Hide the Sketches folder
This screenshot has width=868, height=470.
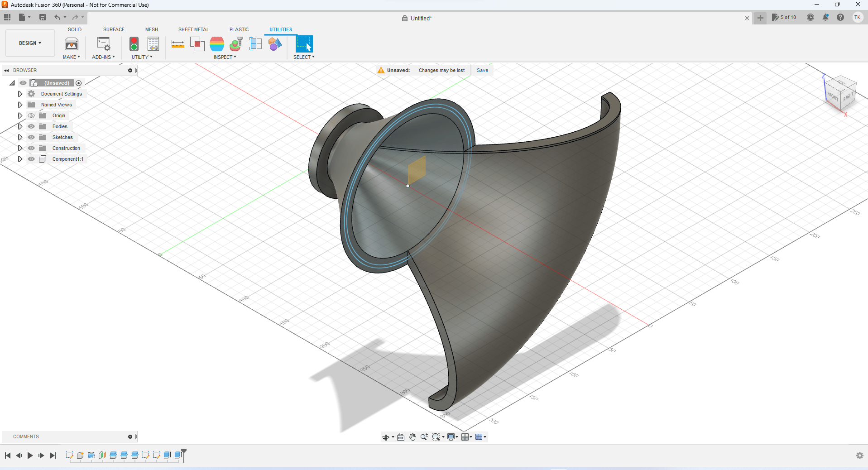tap(31, 137)
